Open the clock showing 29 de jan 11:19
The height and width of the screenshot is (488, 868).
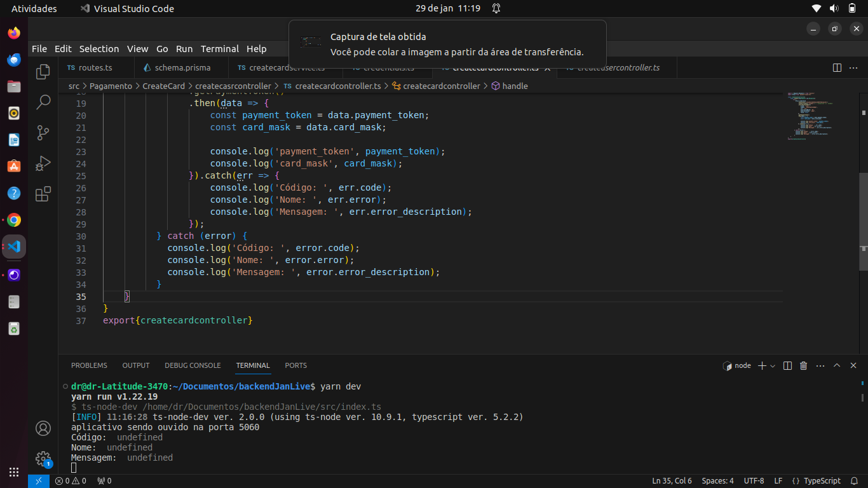448,8
